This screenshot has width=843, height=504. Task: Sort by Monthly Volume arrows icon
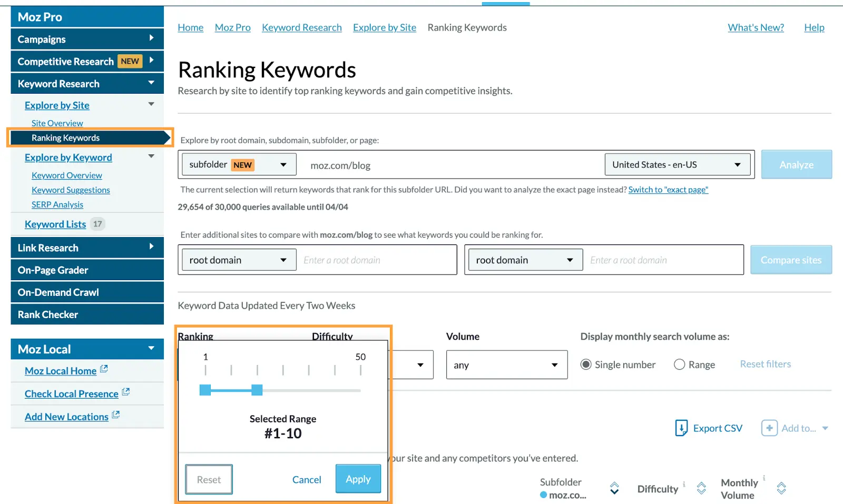(781, 488)
